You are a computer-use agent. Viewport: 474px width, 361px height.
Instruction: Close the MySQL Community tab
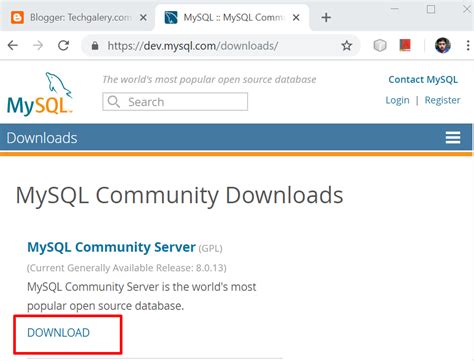pos(296,17)
